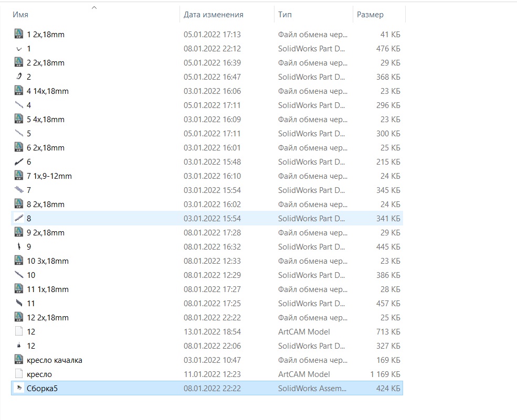Image resolution: width=517 pixels, height=420 pixels.
Task: Select the part thumbnail icon of file '6'
Action: pos(19,161)
